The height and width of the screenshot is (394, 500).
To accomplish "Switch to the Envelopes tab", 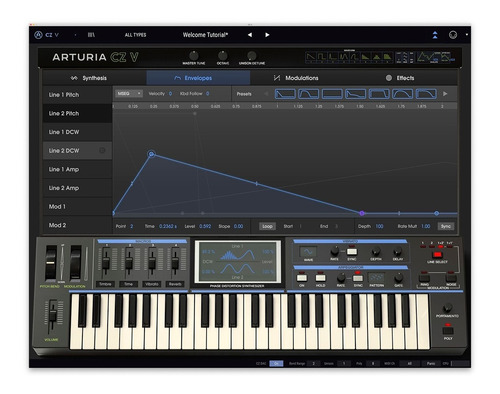I will (198, 78).
